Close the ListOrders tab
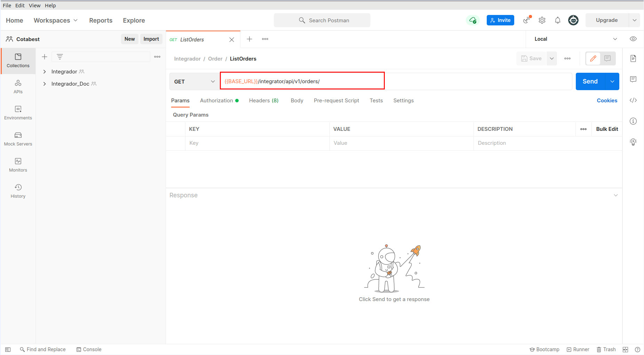The height and width of the screenshot is (355, 644). coord(232,40)
